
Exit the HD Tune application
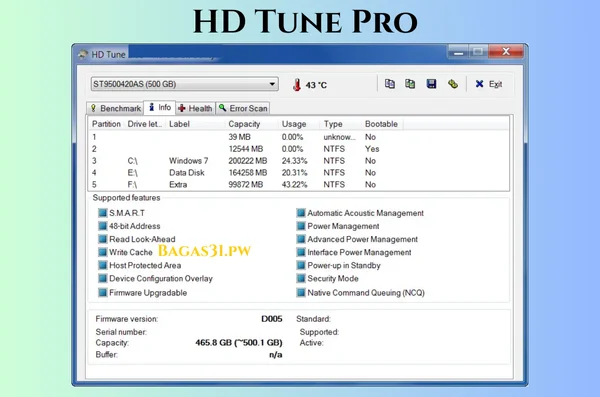[x=489, y=84]
